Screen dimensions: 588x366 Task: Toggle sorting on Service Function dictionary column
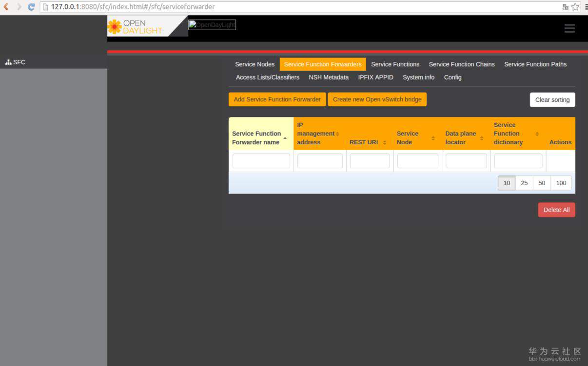point(537,133)
